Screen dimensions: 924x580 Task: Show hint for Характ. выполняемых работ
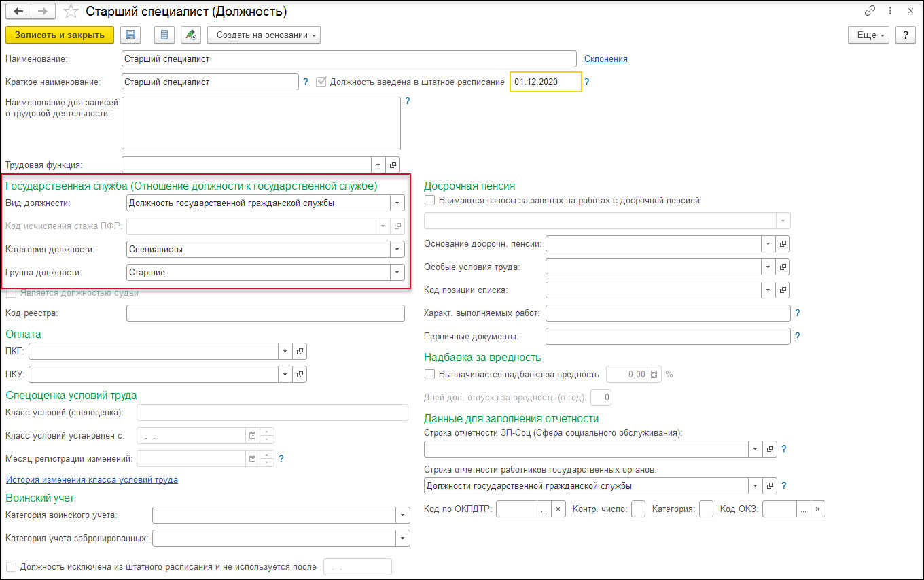tap(798, 313)
